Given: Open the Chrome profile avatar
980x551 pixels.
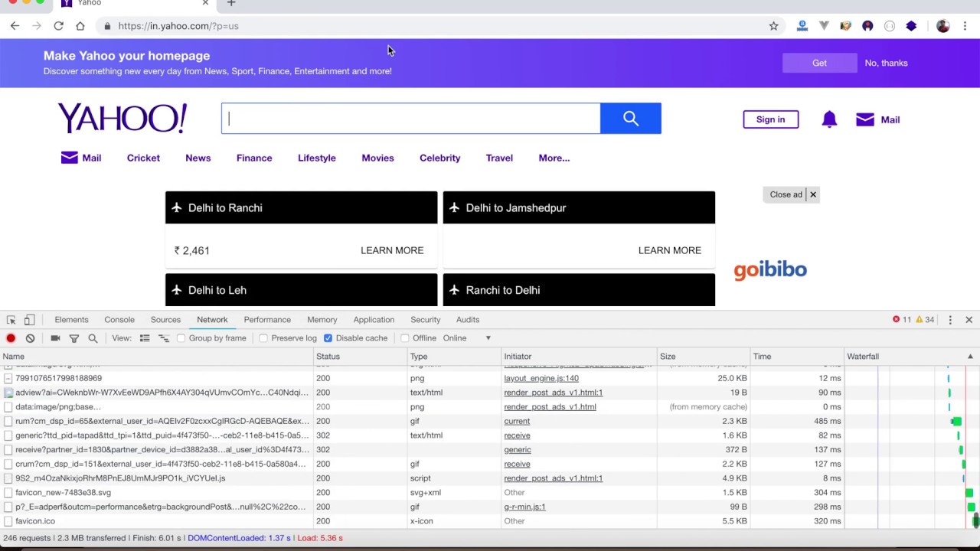Looking at the screenshot, I should [943, 26].
